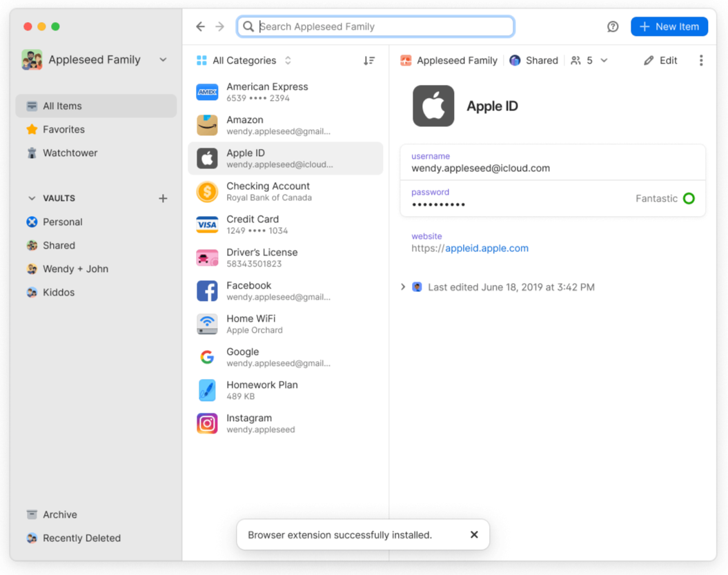Select All Items in sidebar
The image size is (728, 575).
[96, 106]
